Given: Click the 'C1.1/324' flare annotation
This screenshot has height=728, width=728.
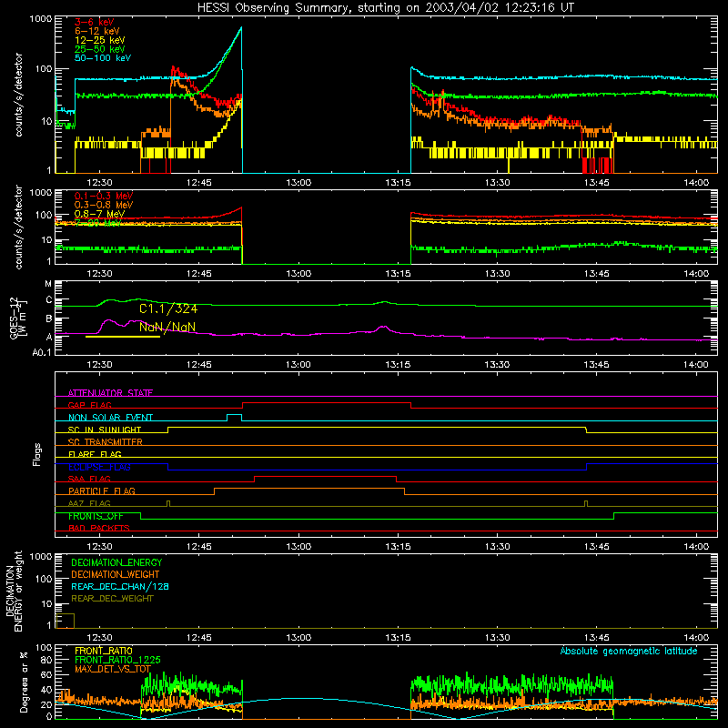Looking at the screenshot, I should (168, 308).
